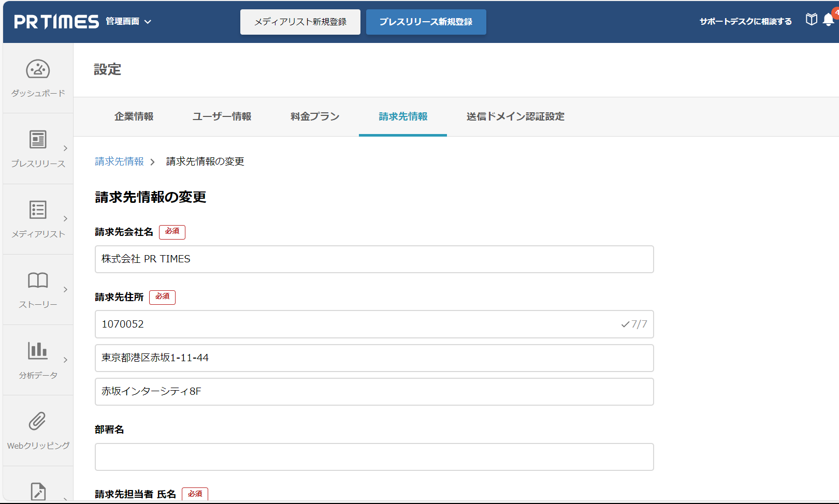Click the notification bell icon
Image resolution: width=839 pixels, height=504 pixels.
click(x=828, y=20)
